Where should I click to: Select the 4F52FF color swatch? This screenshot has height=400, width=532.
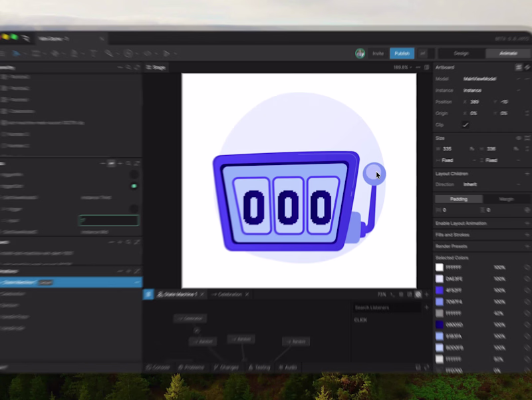click(x=440, y=290)
